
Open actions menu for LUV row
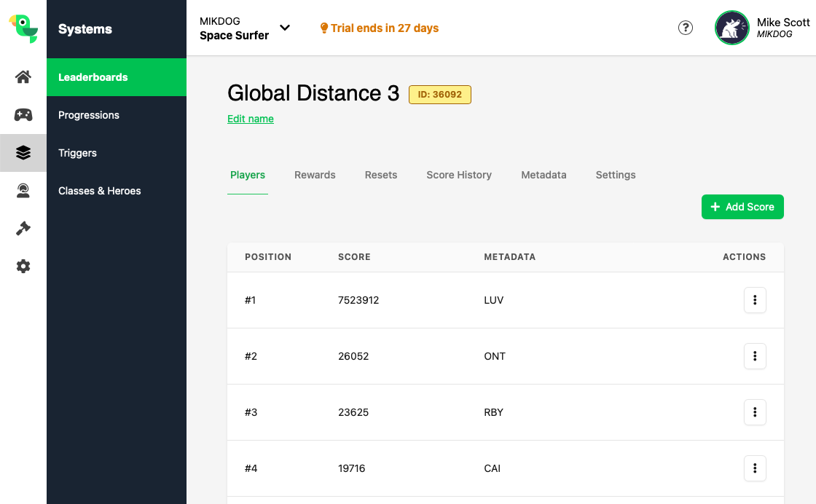pyautogui.click(x=755, y=300)
